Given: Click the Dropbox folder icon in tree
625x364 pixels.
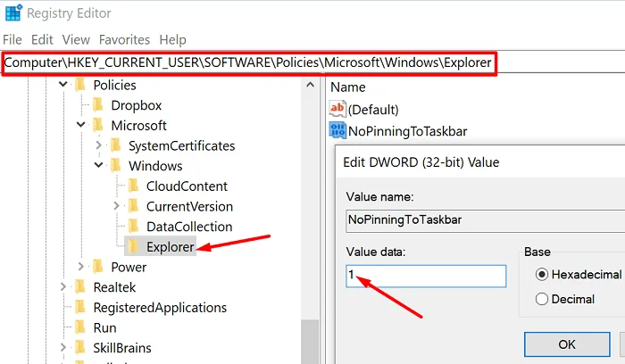Looking at the screenshot, I should (98, 105).
